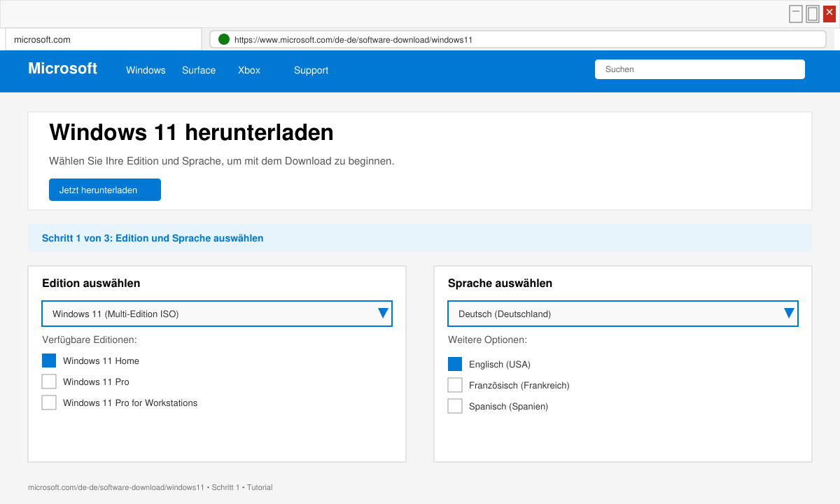Click the Sprache auswählen heading

pos(500,283)
